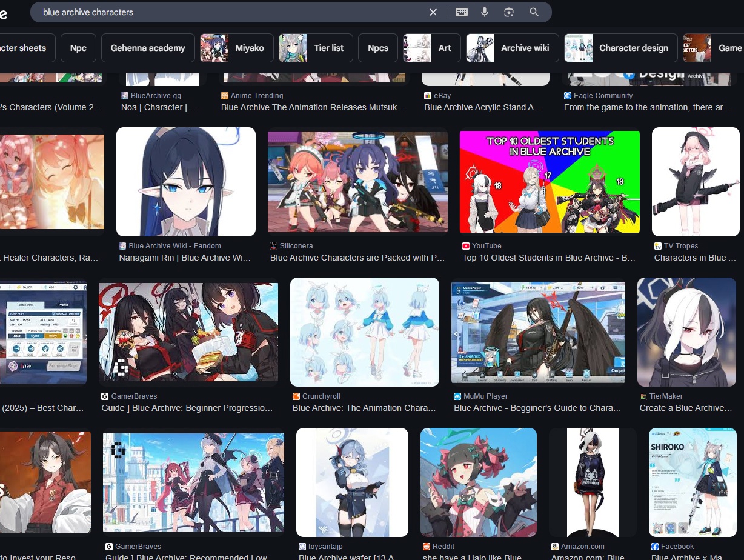The image size is (744, 560).
Task: Select the Npc filter chip
Action: point(78,48)
